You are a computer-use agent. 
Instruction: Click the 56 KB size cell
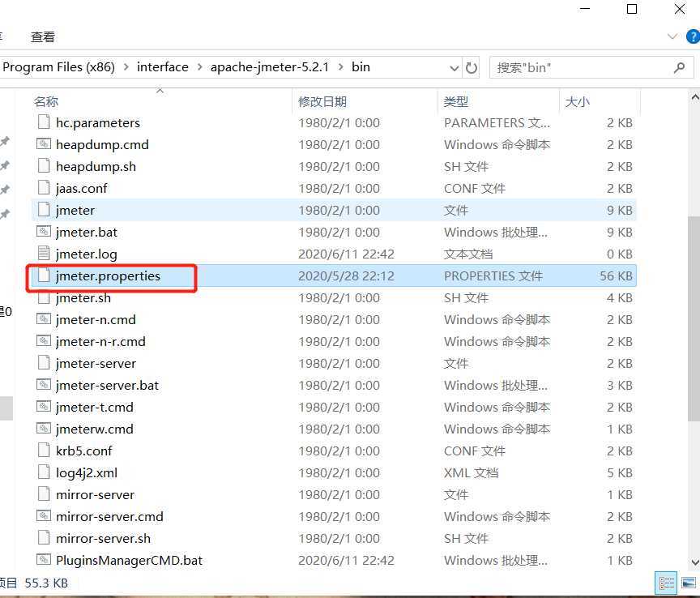point(616,276)
